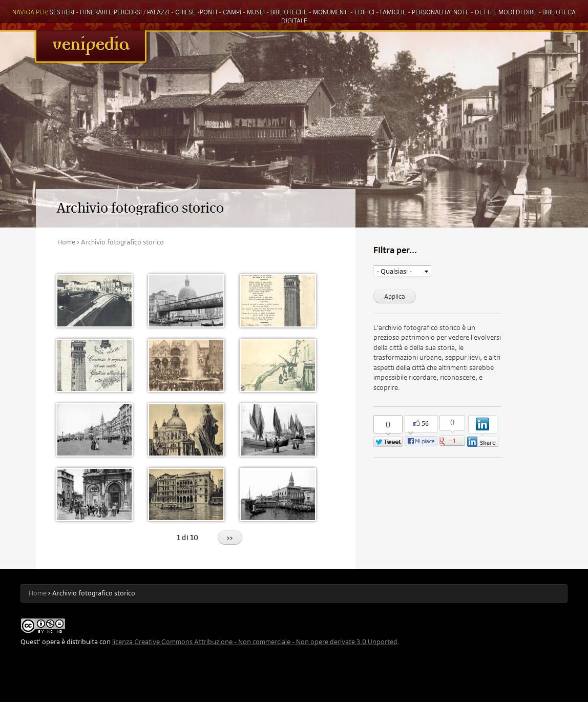Open the church facade with pedestrians thumbnail
Image resolution: width=588 pixels, height=702 pixels.
pos(94,494)
